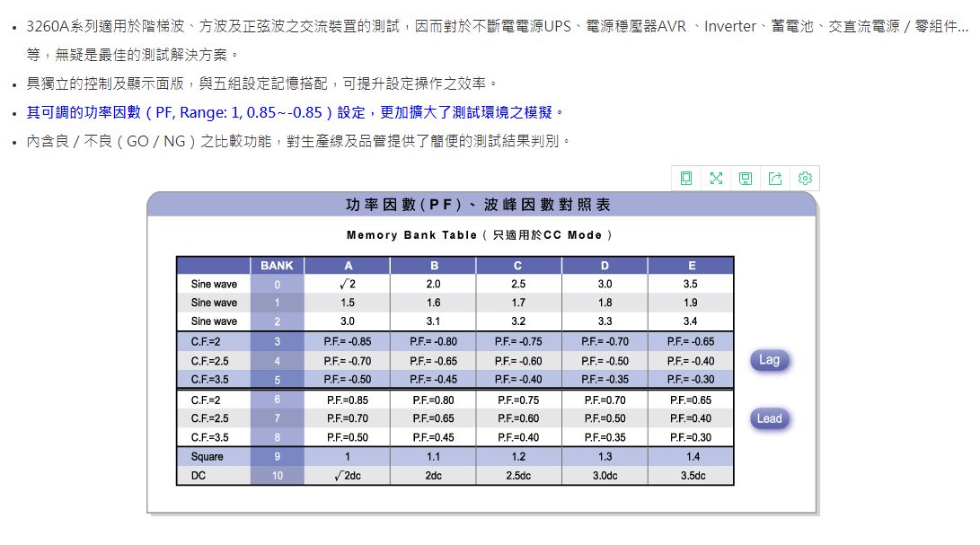Click the P.F.= -0.85 cell

(x=348, y=342)
